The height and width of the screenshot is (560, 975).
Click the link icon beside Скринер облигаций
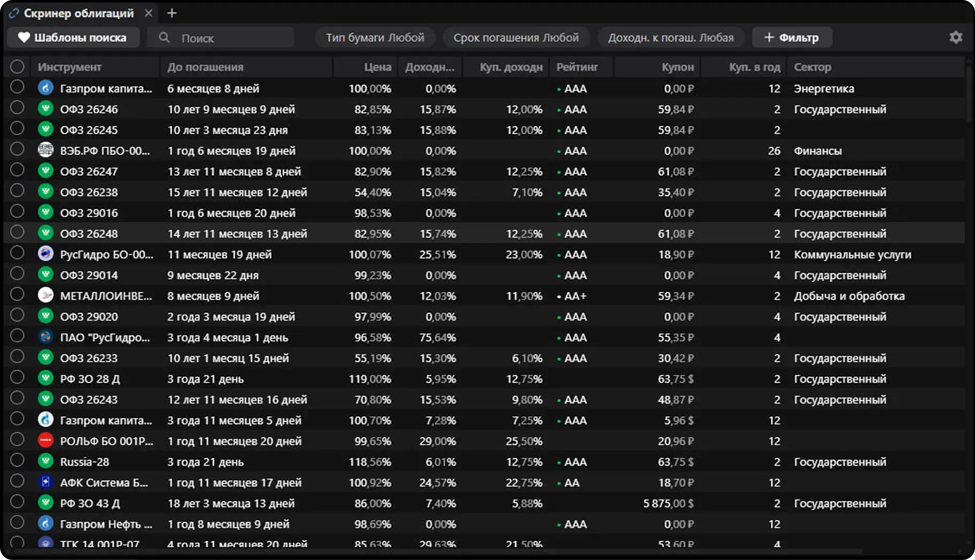(x=14, y=13)
